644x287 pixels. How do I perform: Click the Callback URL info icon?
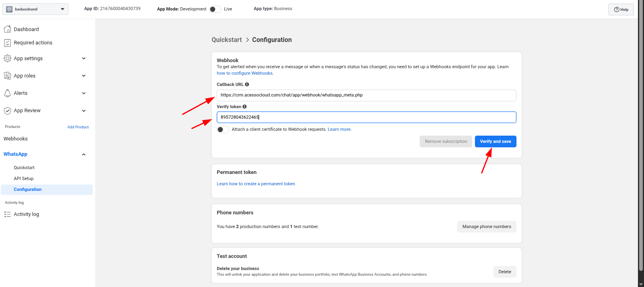(x=247, y=84)
